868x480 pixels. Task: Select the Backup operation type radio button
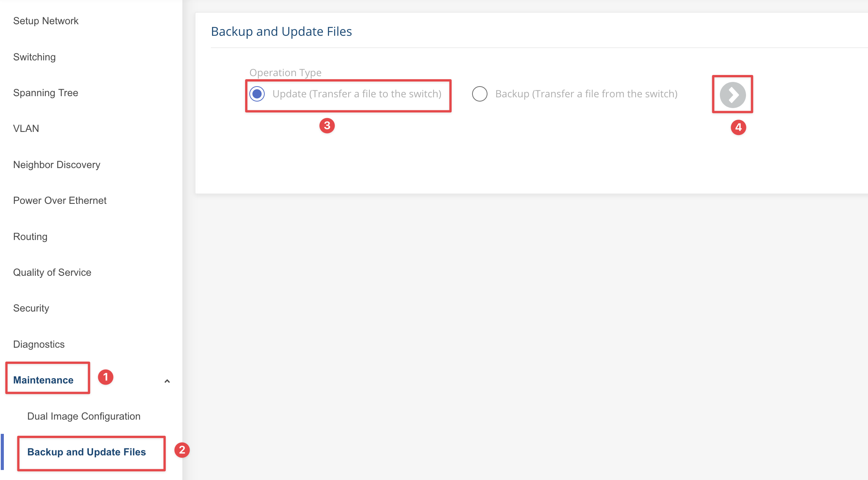coord(480,94)
